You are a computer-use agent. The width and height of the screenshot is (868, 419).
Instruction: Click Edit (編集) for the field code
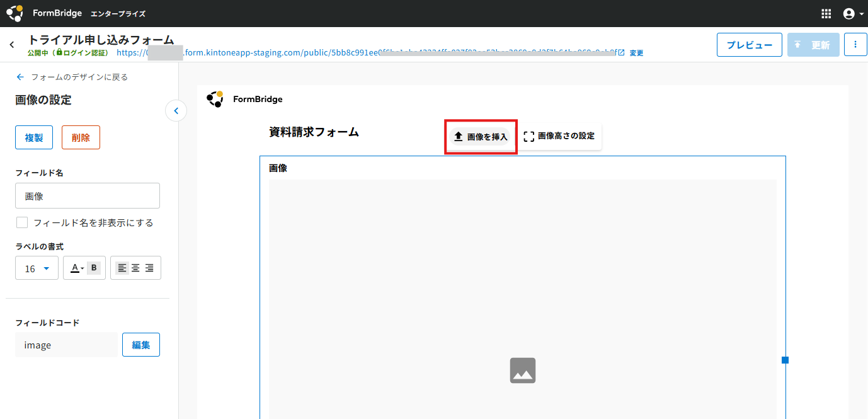pos(141,345)
